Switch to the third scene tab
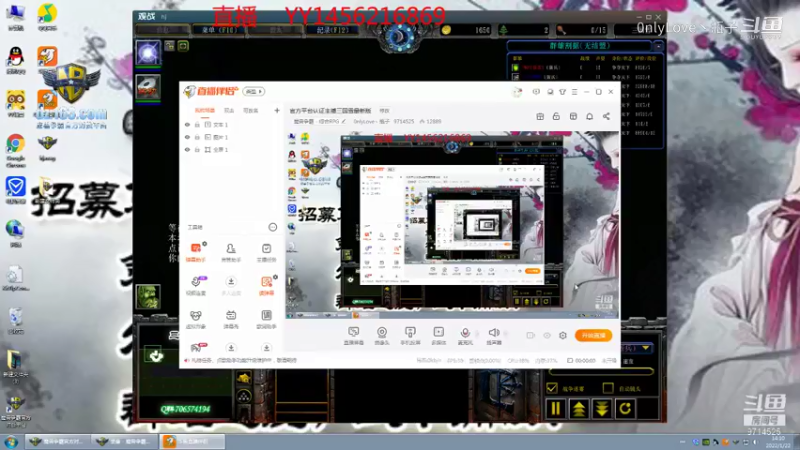This screenshot has height=450, width=800. click(x=251, y=111)
